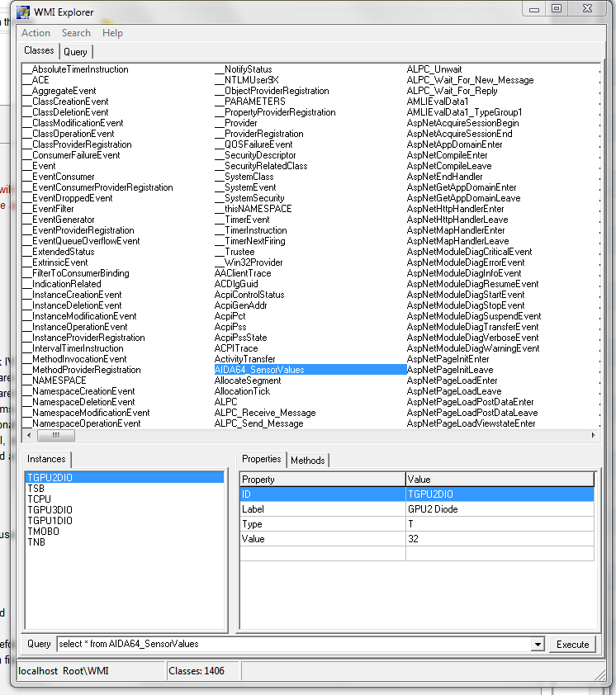The image size is (616, 695).
Task: Click the scroll left arrow of class list
Action: pos(29,435)
